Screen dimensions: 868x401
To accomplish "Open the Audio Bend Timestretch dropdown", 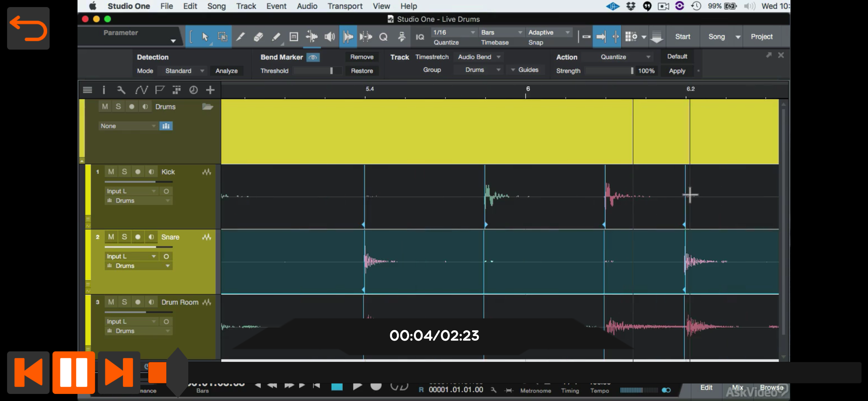I will [479, 57].
